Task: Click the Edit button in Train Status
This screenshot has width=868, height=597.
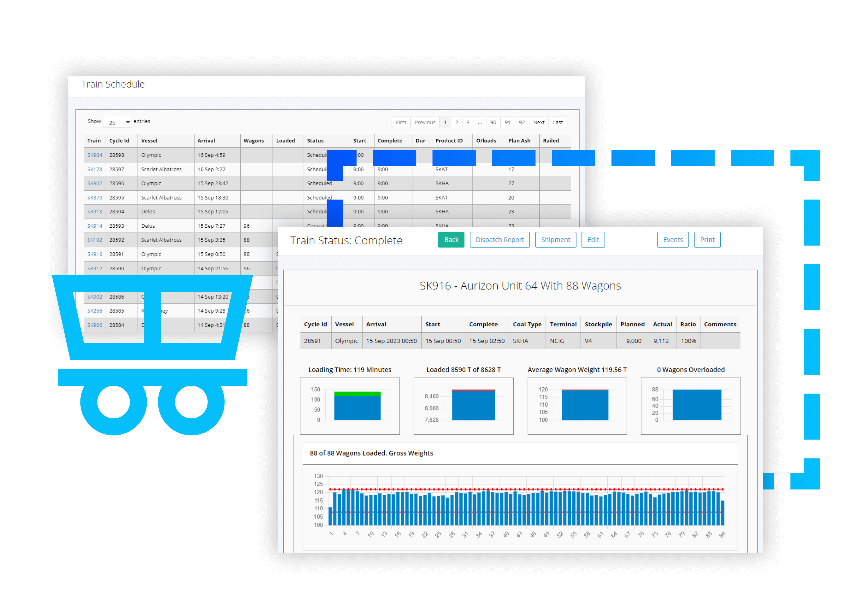Action: (x=593, y=240)
